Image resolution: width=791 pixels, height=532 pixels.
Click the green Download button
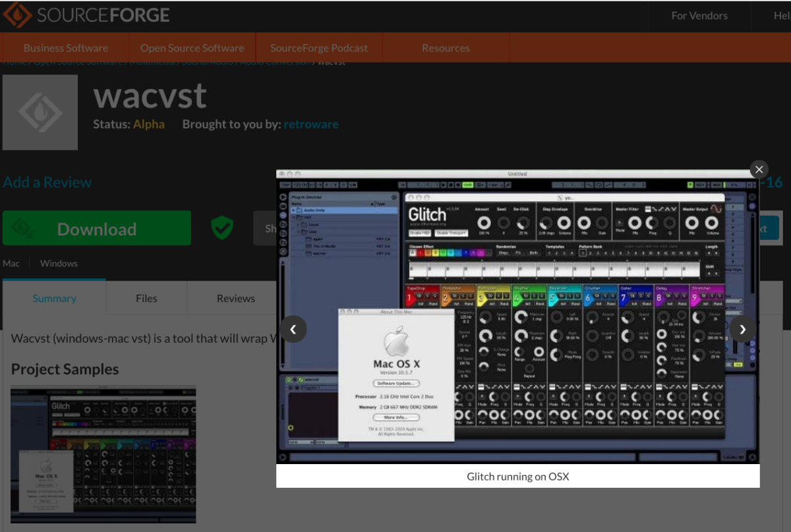click(x=97, y=229)
